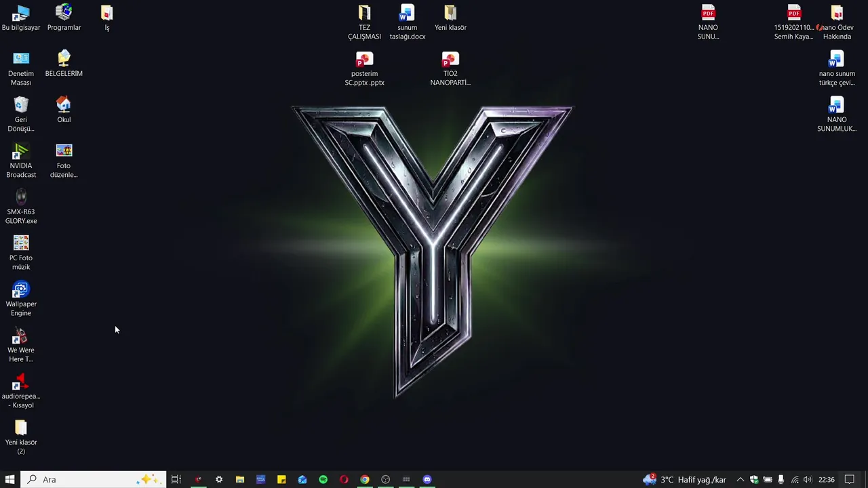
Task: Select the Yeni klasör folder at top
Action: pyautogui.click(x=450, y=18)
